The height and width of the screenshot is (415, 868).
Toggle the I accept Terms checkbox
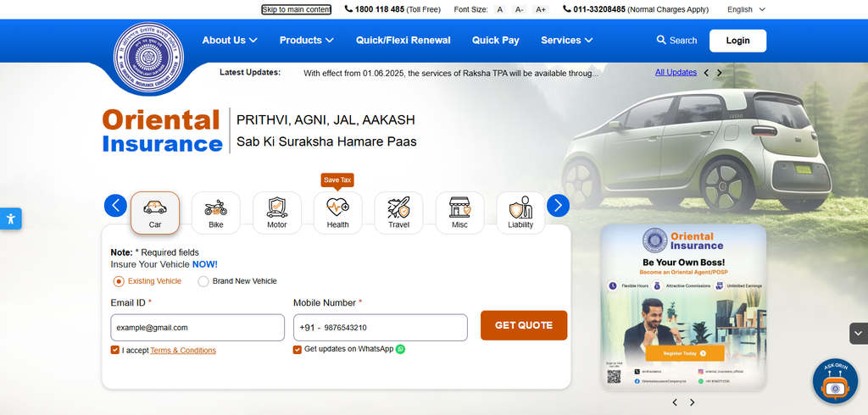click(x=115, y=350)
